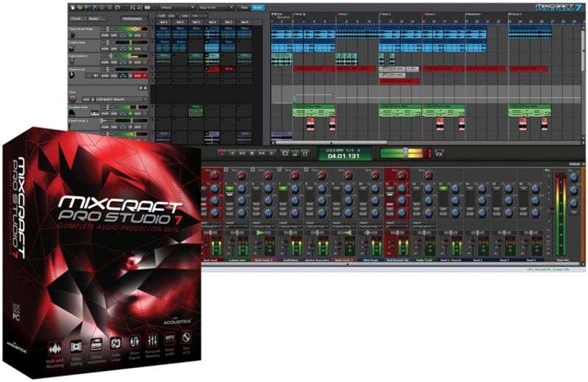Open input dropdown on Rad Boomin' kit channel

(398, 227)
